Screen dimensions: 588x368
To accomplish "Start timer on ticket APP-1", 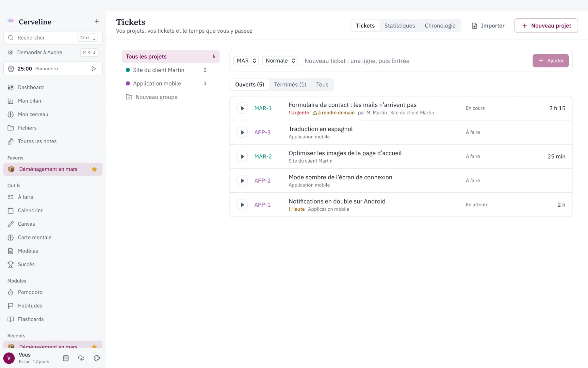I will coord(242,205).
